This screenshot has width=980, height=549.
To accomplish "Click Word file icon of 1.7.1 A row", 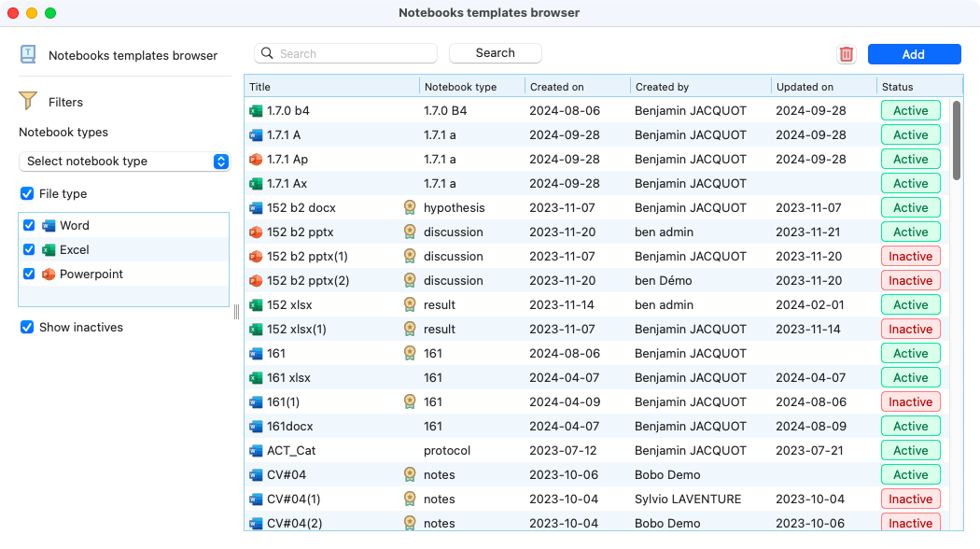I will click(x=256, y=135).
